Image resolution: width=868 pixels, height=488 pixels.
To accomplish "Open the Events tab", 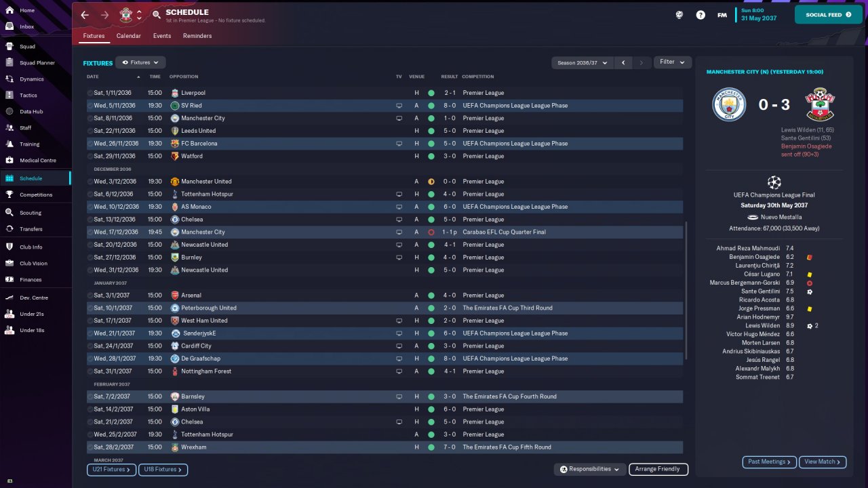I will point(162,36).
